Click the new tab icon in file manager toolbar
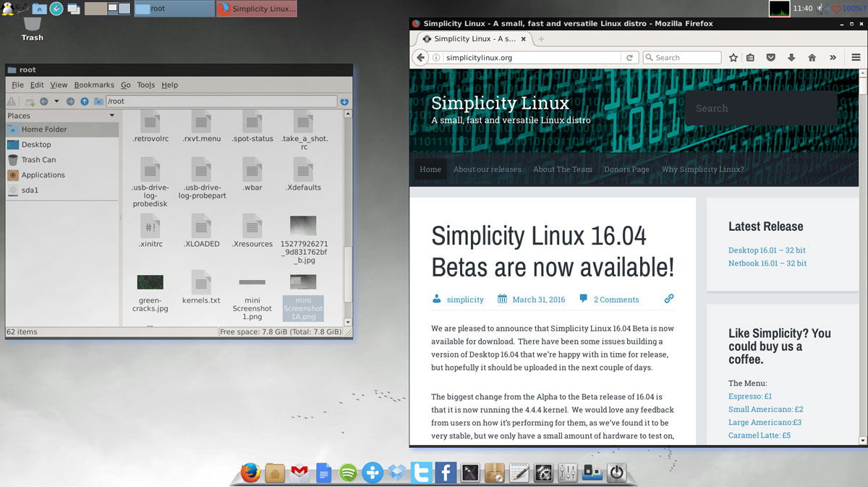This screenshot has height=487, width=868. click(30, 101)
